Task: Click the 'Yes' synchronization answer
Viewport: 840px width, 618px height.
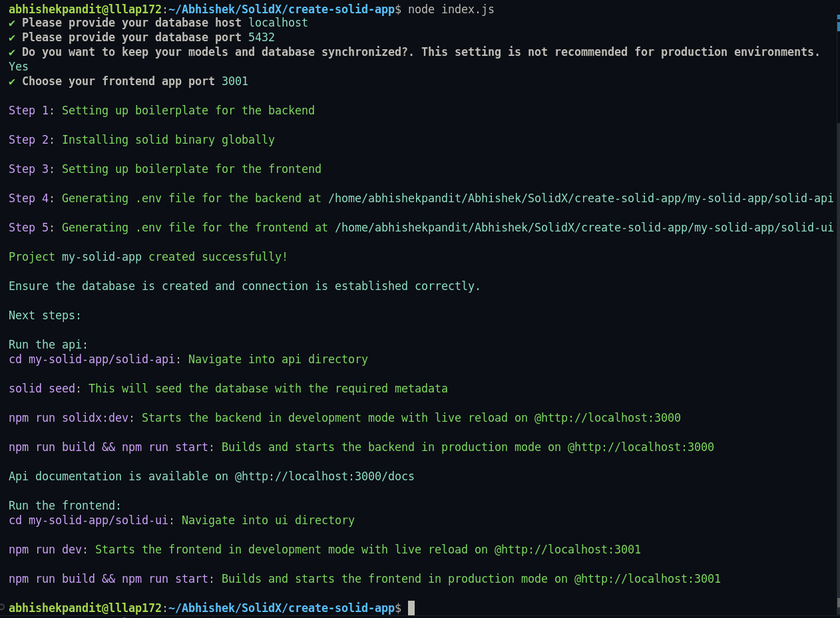Action: (19, 67)
